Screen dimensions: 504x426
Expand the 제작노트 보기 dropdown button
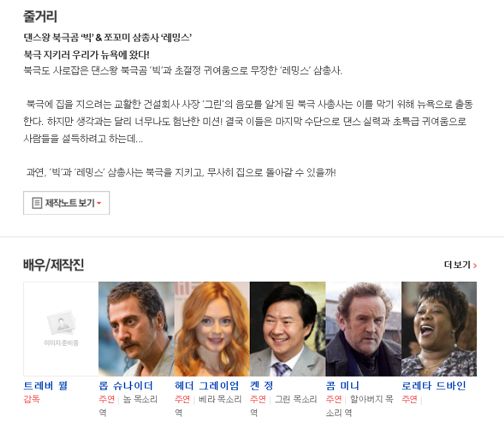pos(67,203)
